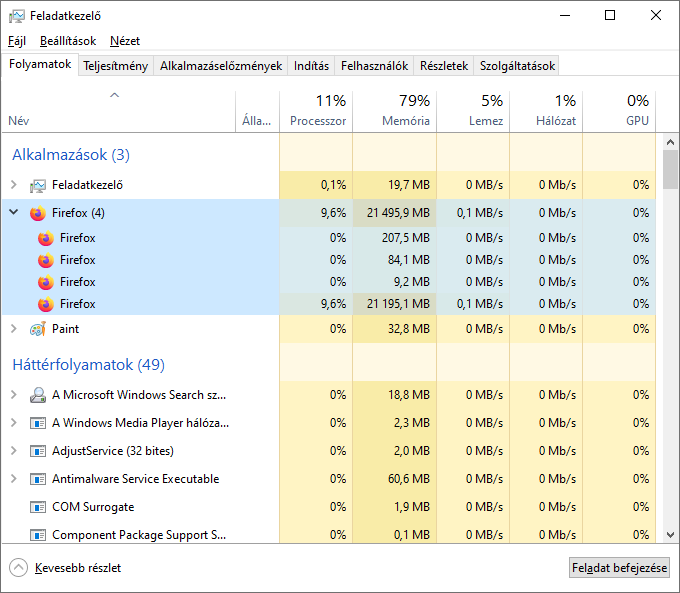
Task: Expand the Paint process entry
Action: point(14,329)
